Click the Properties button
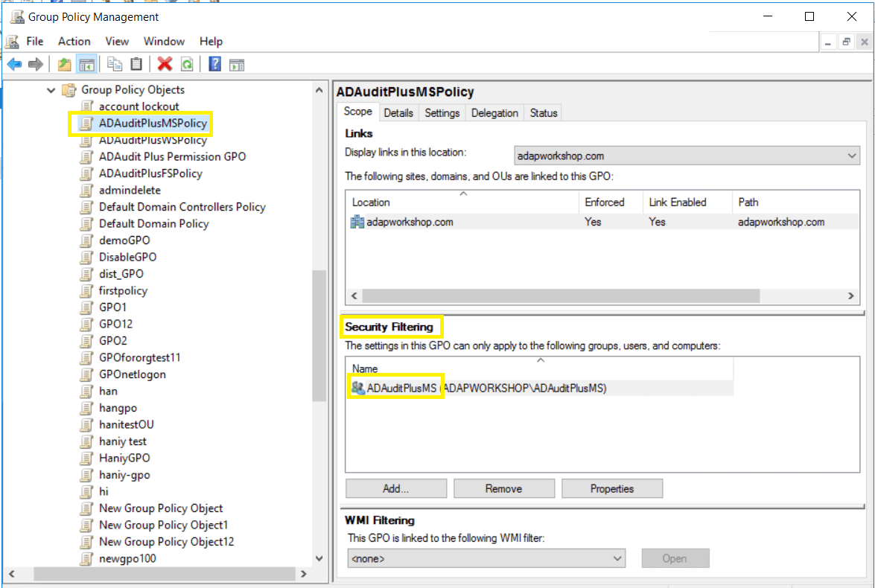Viewport: 875px width, 588px height. click(611, 488)
